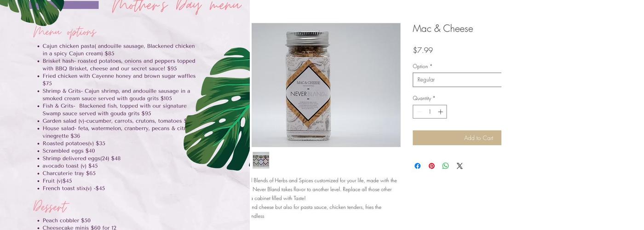This screenshot has width=644, height=230.
Task: Share product via WhatsApp
Action: (445, 166)
